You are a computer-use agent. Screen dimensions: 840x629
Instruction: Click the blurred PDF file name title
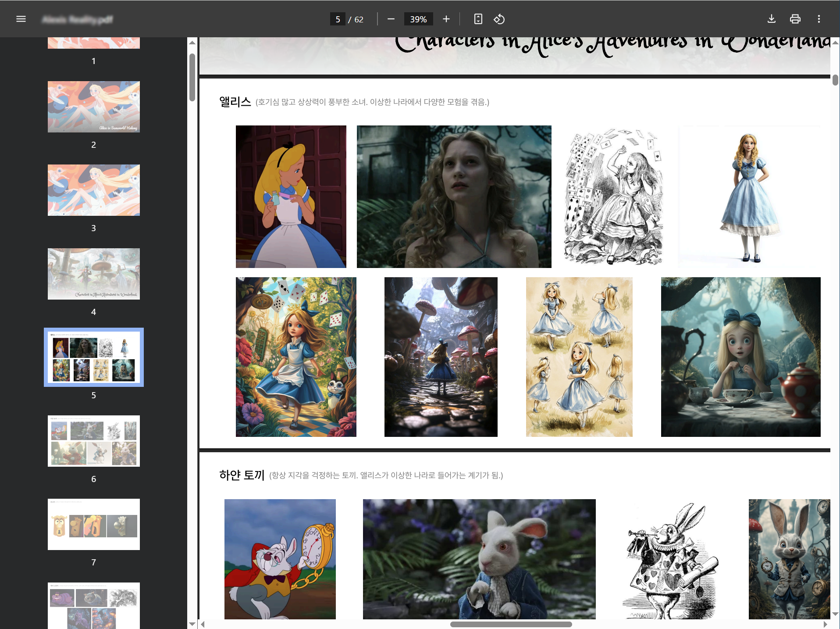(x=78, y=19)
